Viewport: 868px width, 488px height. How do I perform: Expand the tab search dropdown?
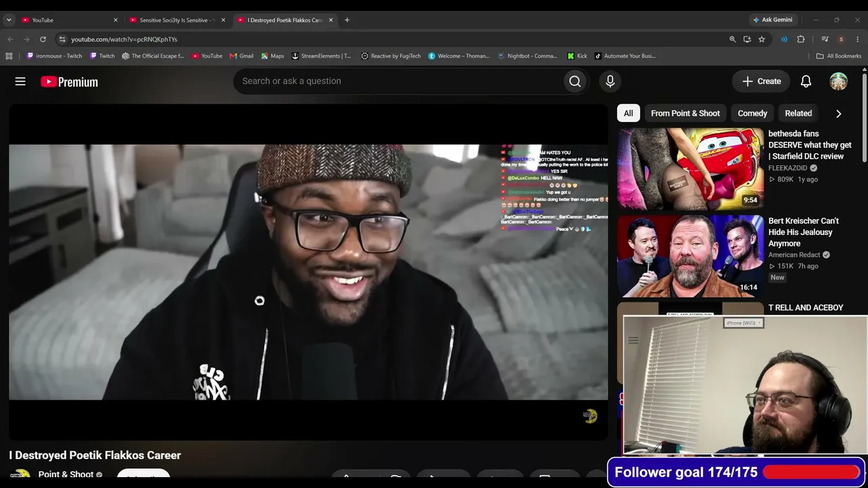tap(9, 20)
